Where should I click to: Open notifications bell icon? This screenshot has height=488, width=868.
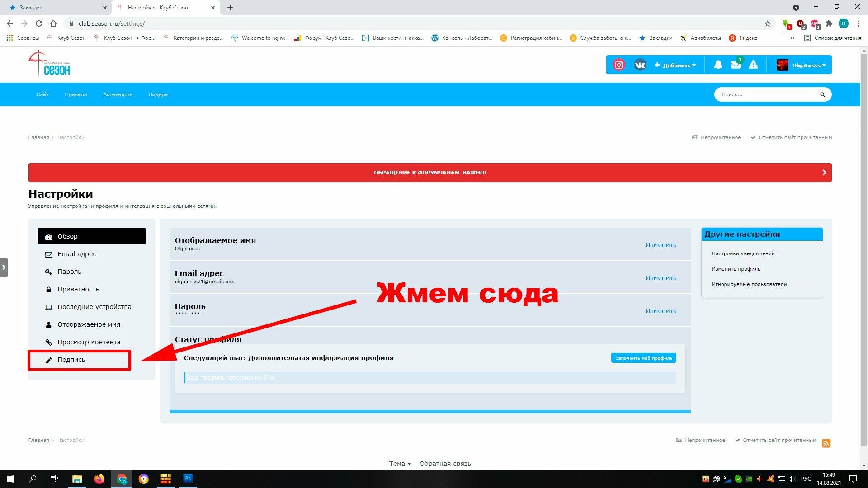(x=718, y=65)
